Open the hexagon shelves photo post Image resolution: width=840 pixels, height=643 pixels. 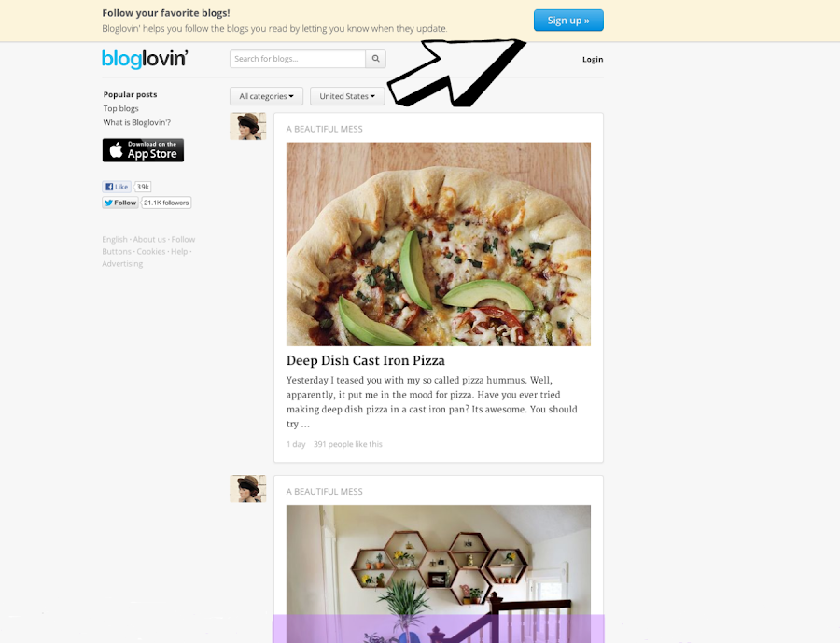(x=439, y=574)
